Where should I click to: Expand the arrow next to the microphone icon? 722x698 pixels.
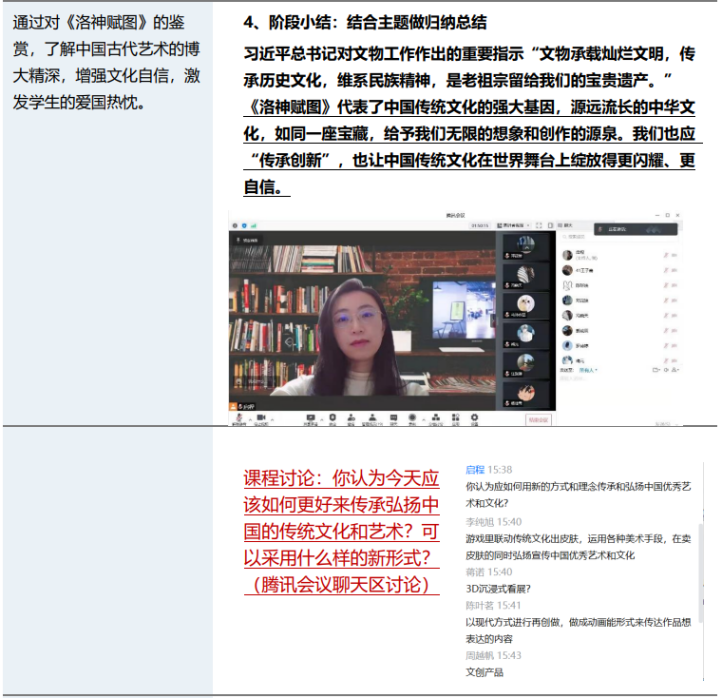[x=248, y=418]
